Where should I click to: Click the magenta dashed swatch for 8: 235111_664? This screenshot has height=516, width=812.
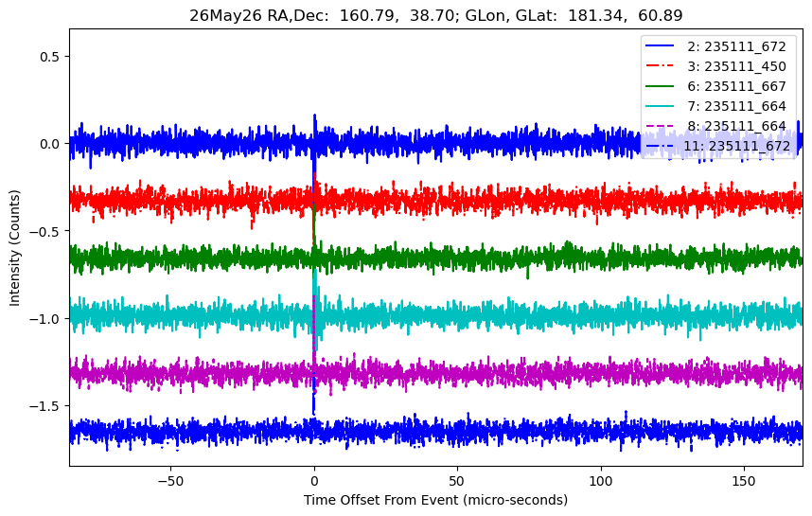(x=660, y=126)
